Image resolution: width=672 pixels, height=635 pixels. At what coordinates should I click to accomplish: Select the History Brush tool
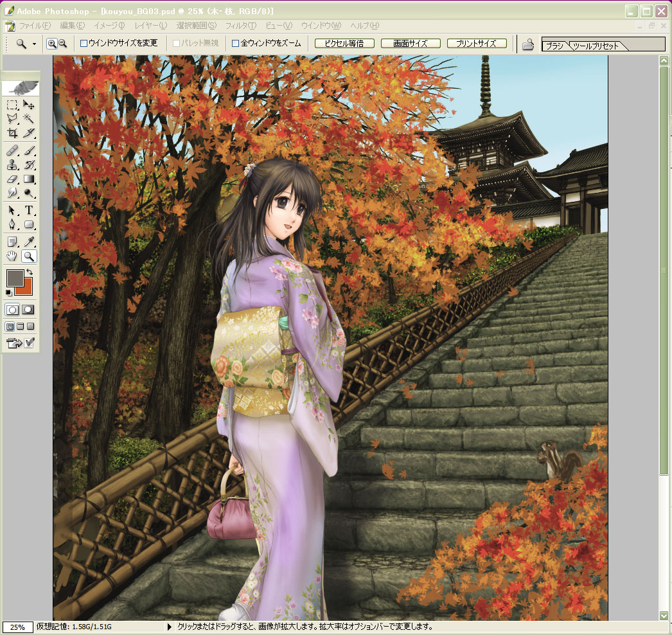(29, 165)
